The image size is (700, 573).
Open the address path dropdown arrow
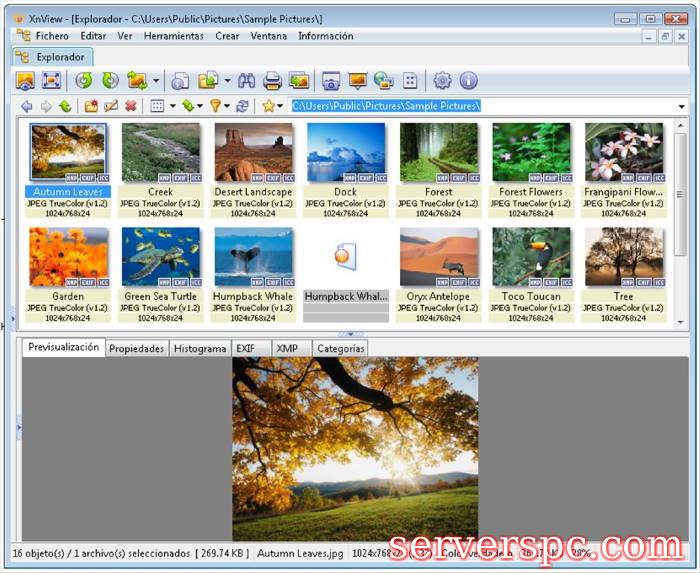point(681,107)
